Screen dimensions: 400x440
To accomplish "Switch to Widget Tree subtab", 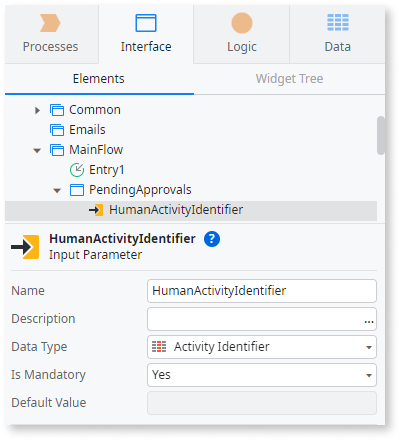I will [x=289, y=79].
